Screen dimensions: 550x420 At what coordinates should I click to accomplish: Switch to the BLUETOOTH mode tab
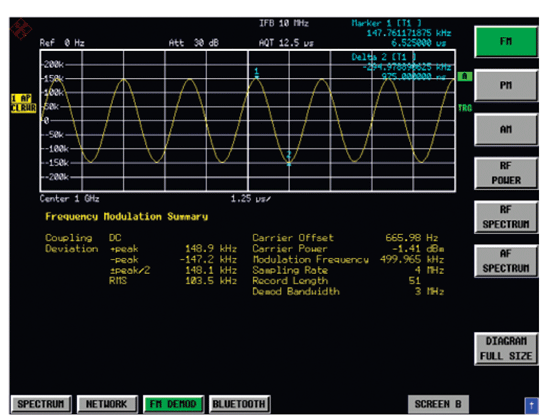coord(239,404)
